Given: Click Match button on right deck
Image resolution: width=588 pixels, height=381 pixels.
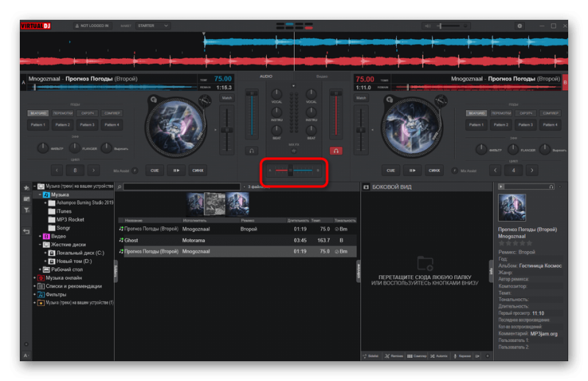Looking at the screenshot, I should point(361,98).
